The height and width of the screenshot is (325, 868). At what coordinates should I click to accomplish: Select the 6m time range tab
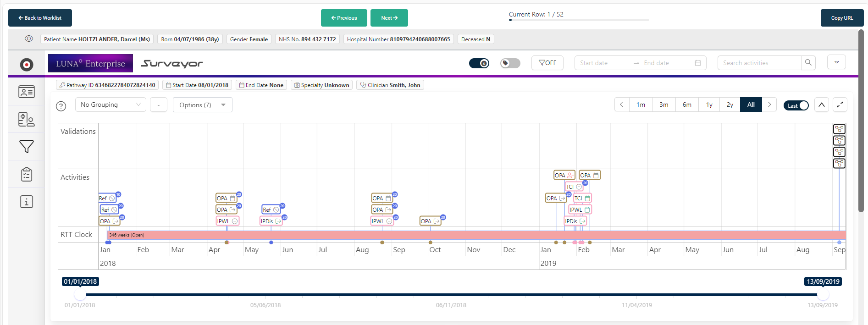pos(686,105)
